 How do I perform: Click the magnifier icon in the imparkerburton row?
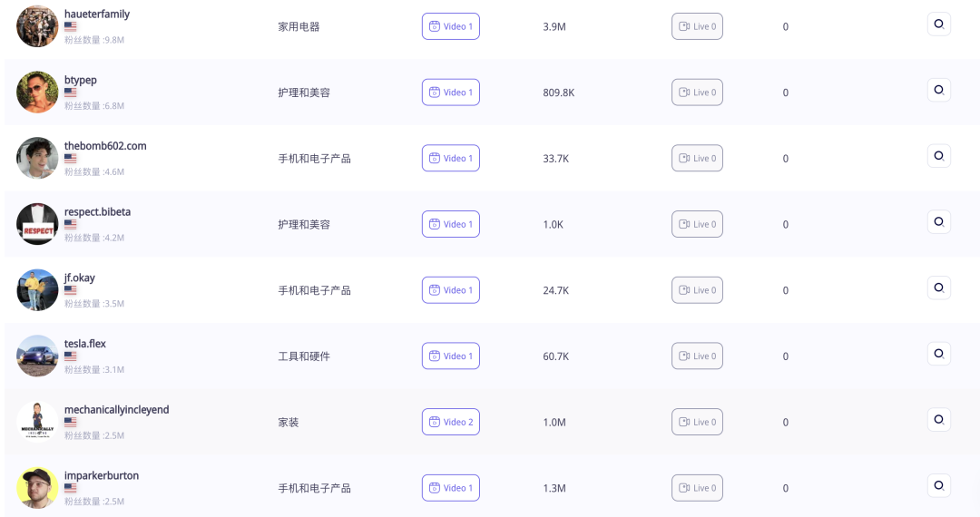938,486
